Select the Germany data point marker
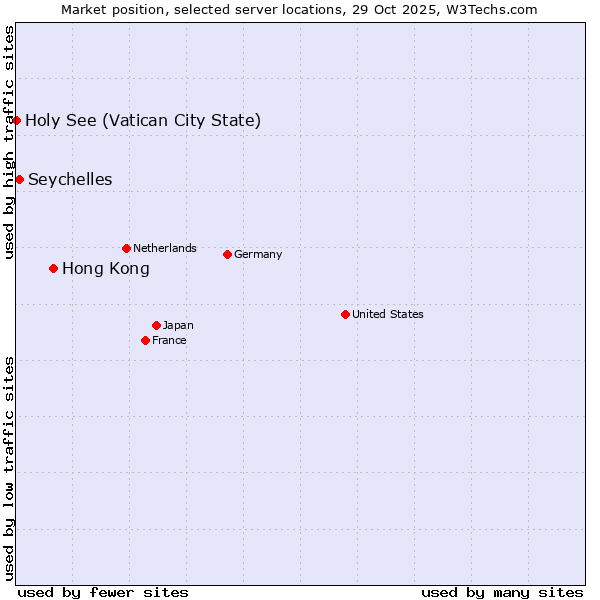Screen dimensions: 600x600 pyautogui.click(x=227, y=254)
